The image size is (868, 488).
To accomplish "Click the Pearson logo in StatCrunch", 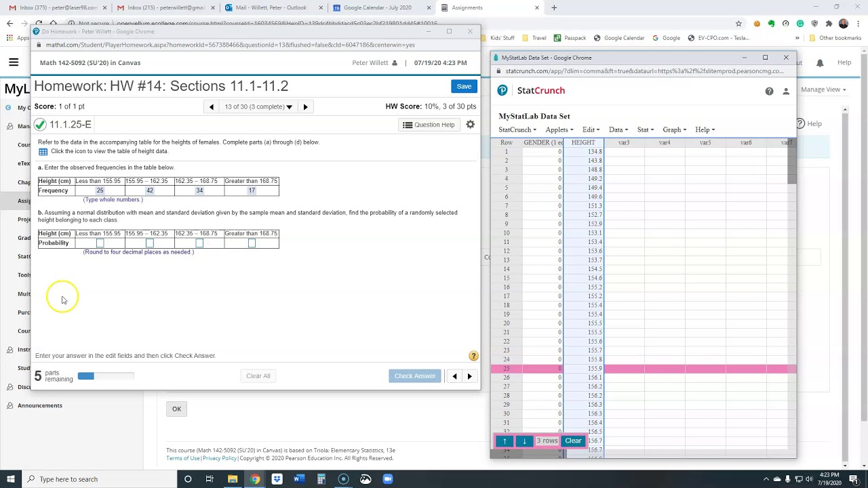I will tap(502, 90).
